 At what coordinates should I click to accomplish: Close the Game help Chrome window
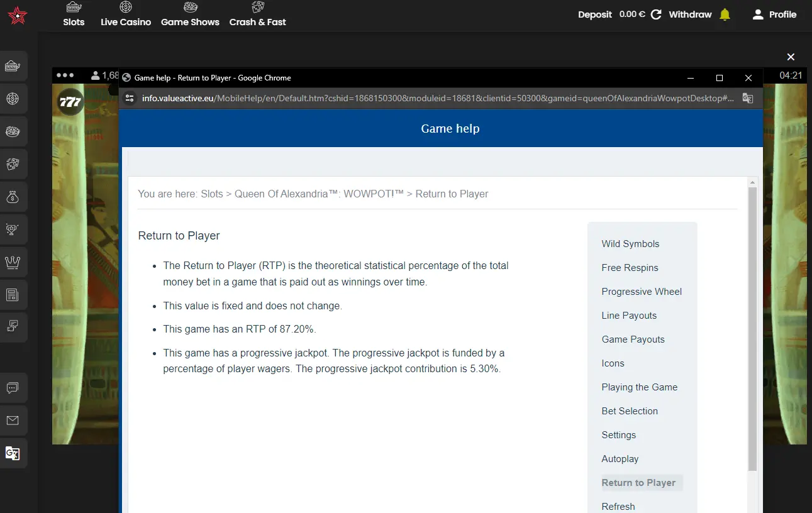(x=748, y=78)
